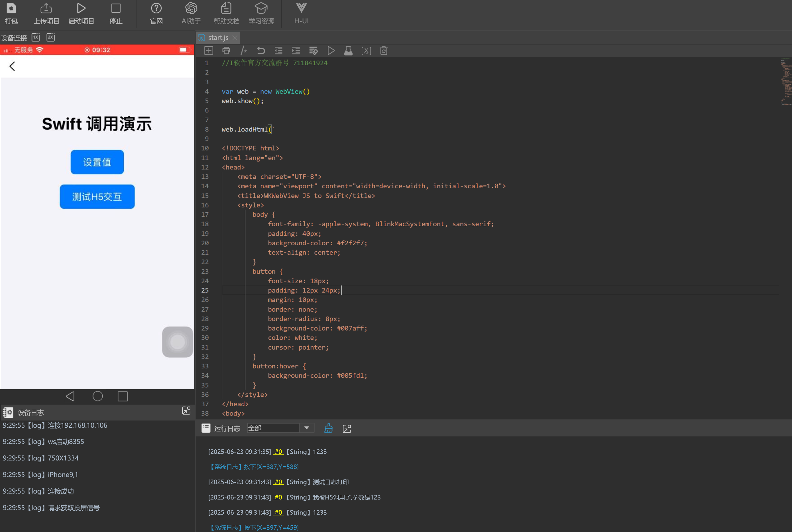Image resolution: width=792 pixels, height=532 pixels.
Task: Clear run log with broom icon
Action: coord(329,428)
